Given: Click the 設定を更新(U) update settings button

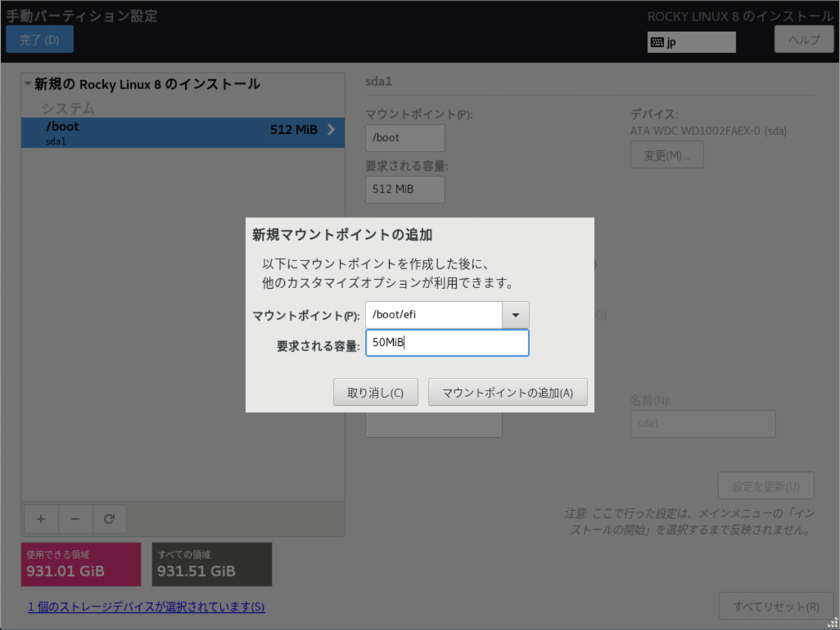Looking at the screenshot, I should [x=765, y=486].
